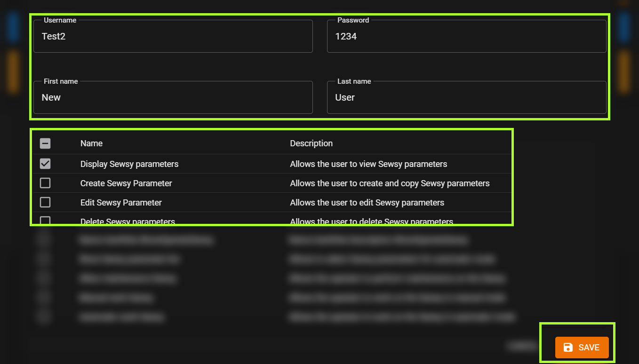Image resolution: width=639 pixels, height=364 pixels.
Task: Click the Name column header
Action: tap(91, 143)
